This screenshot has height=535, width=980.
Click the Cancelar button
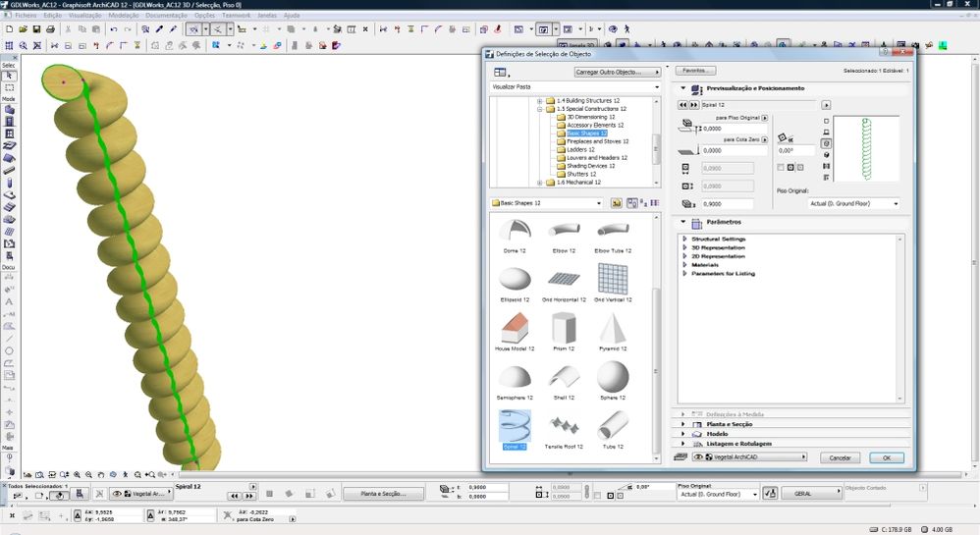[840, 457]
